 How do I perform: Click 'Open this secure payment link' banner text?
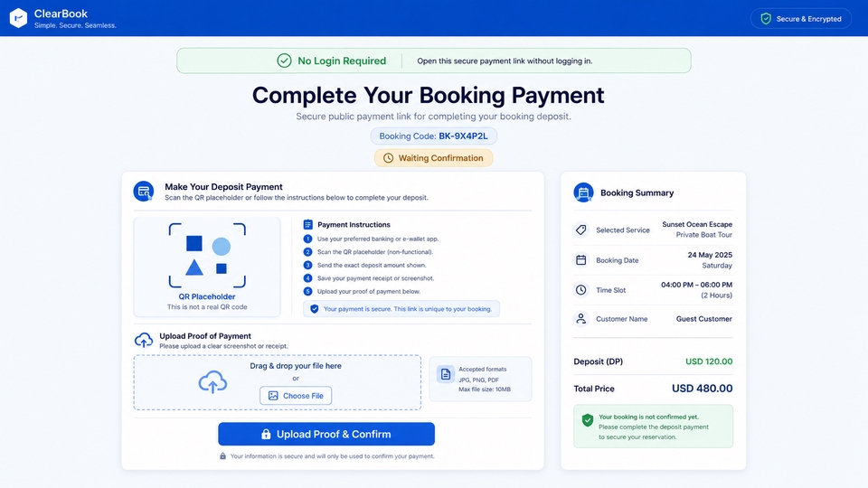(505, 61)
